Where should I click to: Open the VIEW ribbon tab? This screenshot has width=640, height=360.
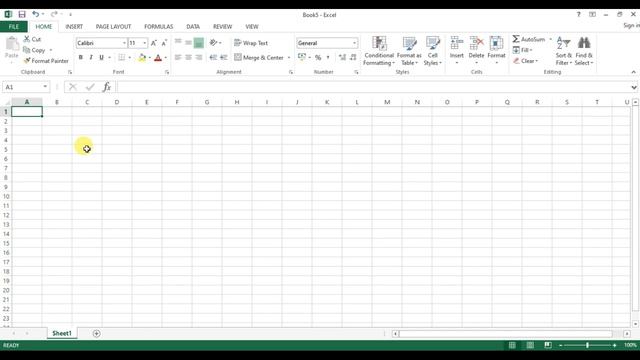coord(252,27)
